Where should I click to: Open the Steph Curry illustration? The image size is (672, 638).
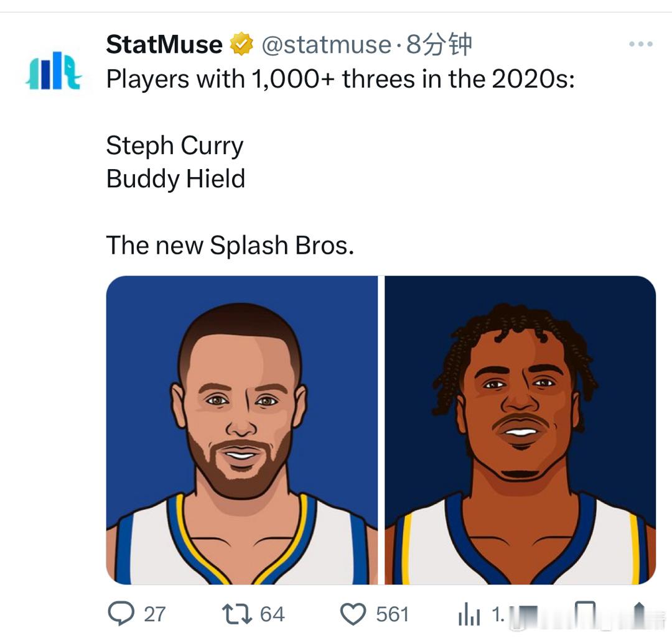(x=241, y=430)
